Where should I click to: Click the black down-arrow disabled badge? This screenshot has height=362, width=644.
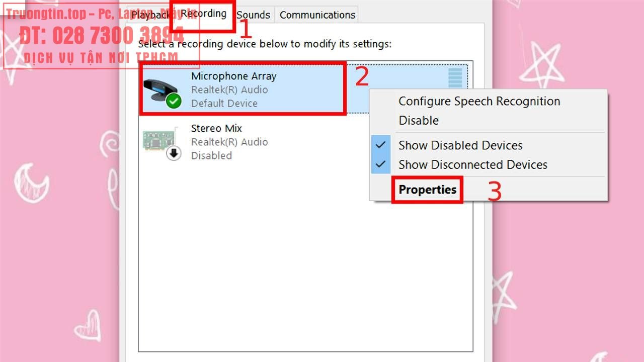coord(174,153)
